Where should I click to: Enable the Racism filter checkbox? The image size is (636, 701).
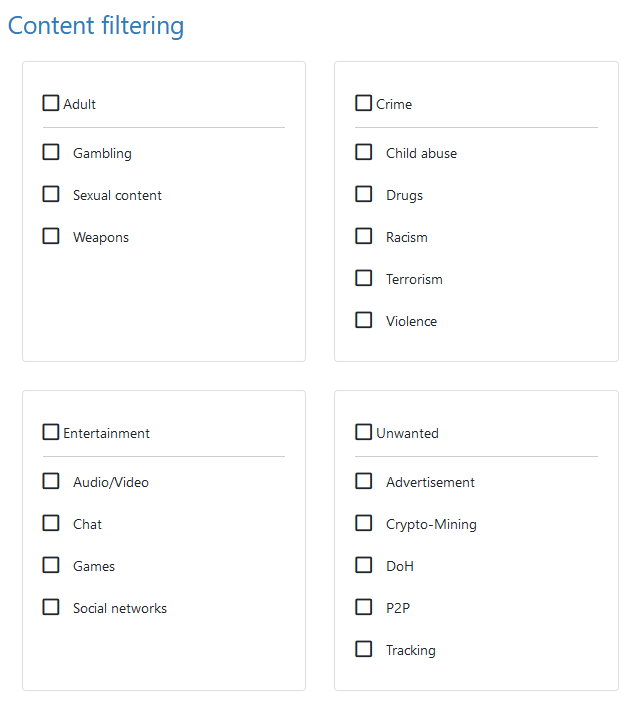coord(364,236)
